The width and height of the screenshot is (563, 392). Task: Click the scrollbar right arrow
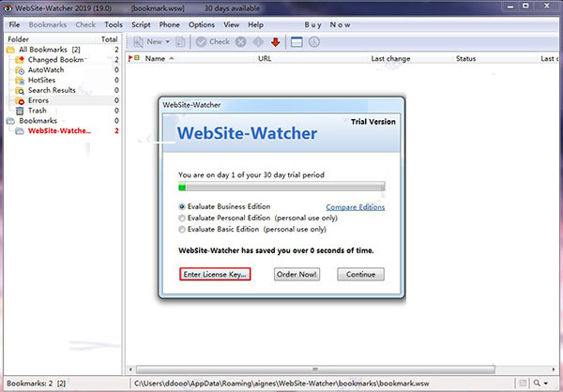tap(554, 369)
